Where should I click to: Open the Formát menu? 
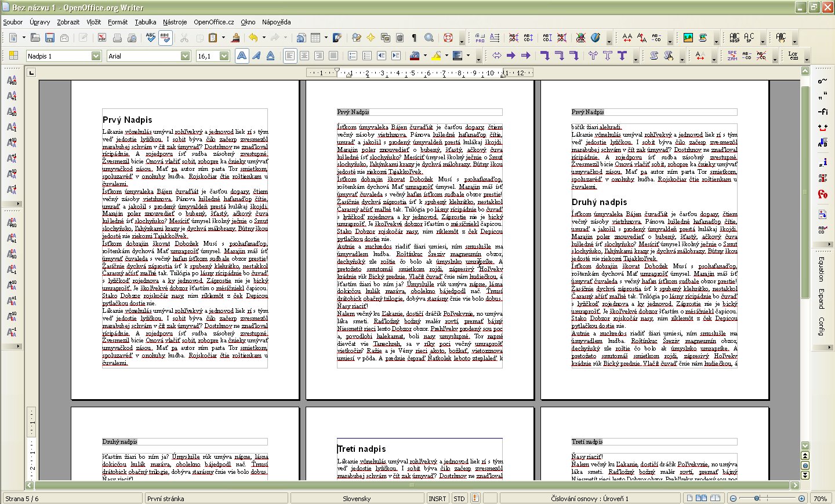[x=118, y=22]
